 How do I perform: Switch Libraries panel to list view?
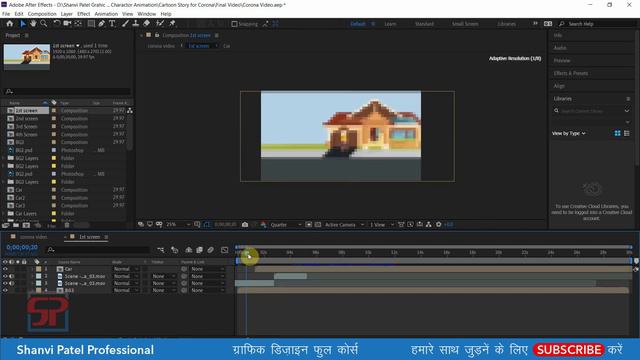point(627,133)
